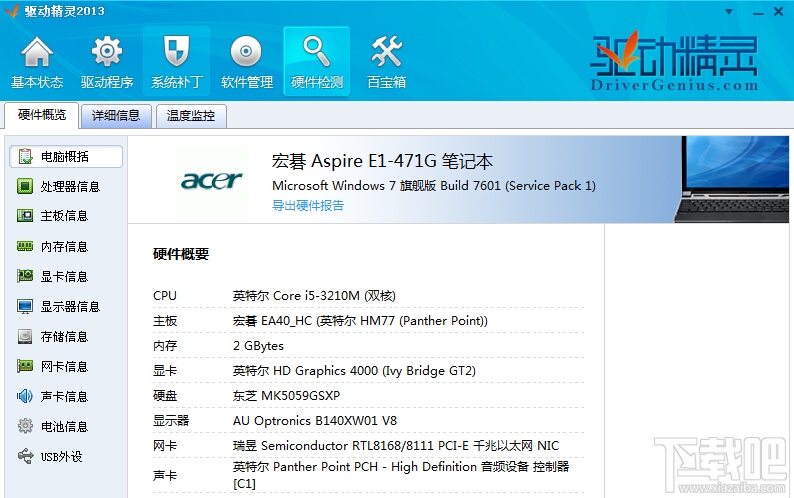Screen dimensions: 794x498
Task: Select 主板信息 in the sidebar
Action: coord(66,216)
